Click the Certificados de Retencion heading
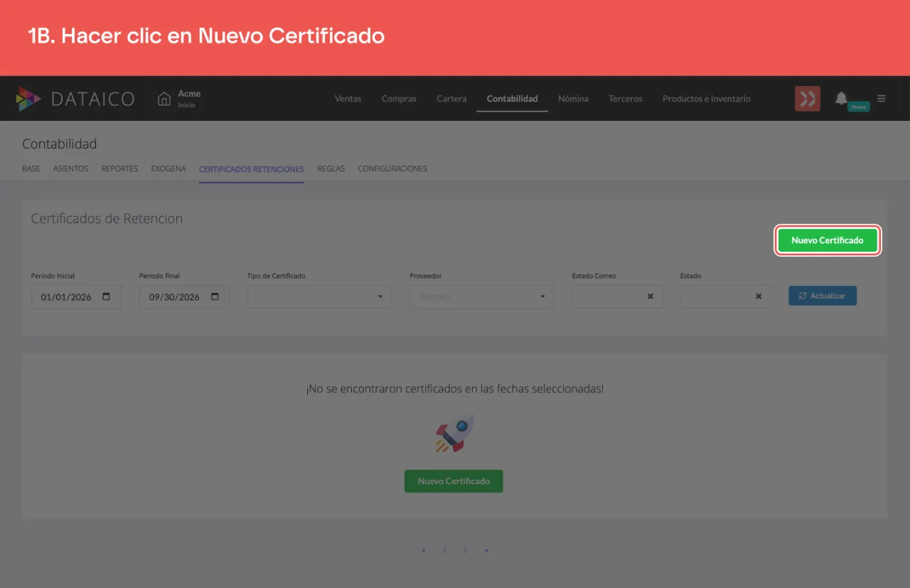910x588 pixels. (107, 219)
